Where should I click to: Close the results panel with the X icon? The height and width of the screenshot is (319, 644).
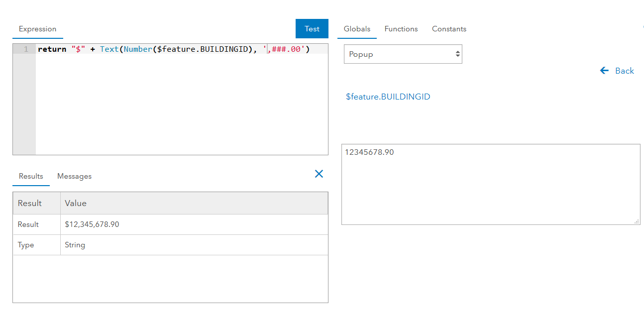click(x=319, y=174)
